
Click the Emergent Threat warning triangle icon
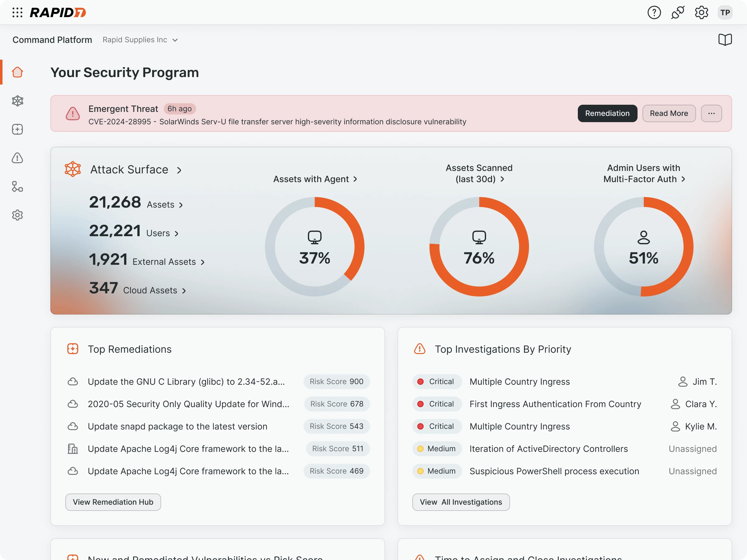point(72,114)
